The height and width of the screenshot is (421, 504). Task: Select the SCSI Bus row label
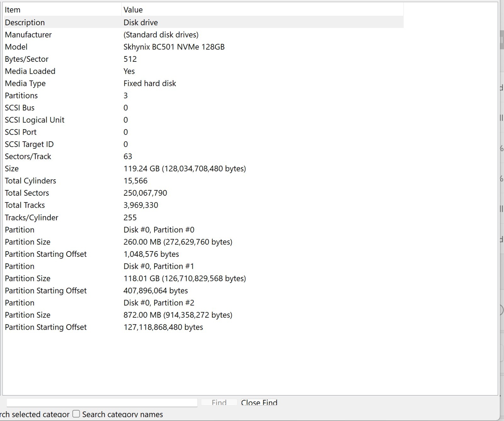[x=20, y=108]
